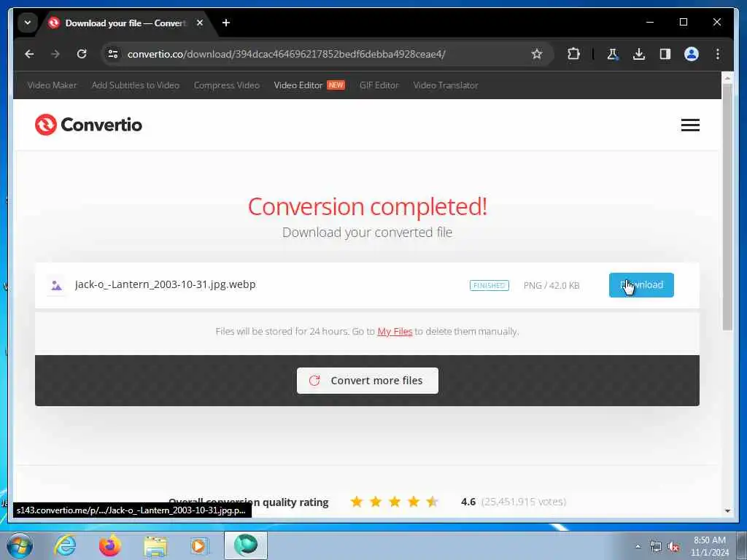Click Convert more files button

pos(368,381)
